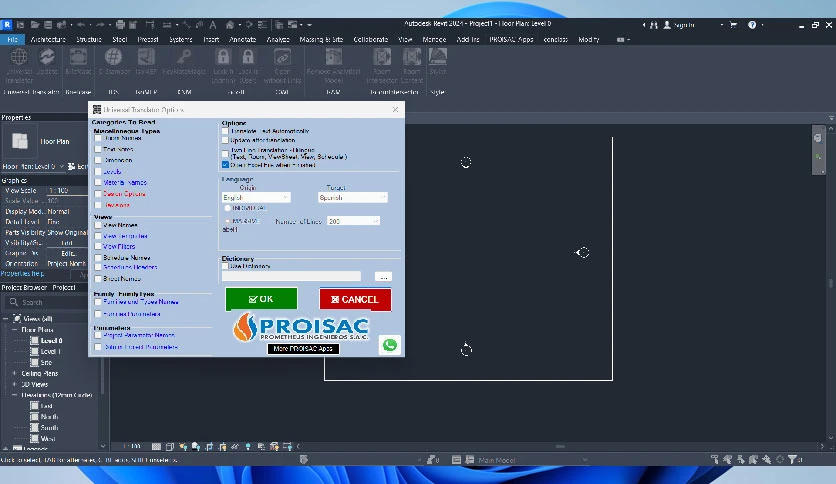The width and height of the screenshot is (836, 484).
Task: Tick the Material Names checkbox
Action: coord(98,182)
